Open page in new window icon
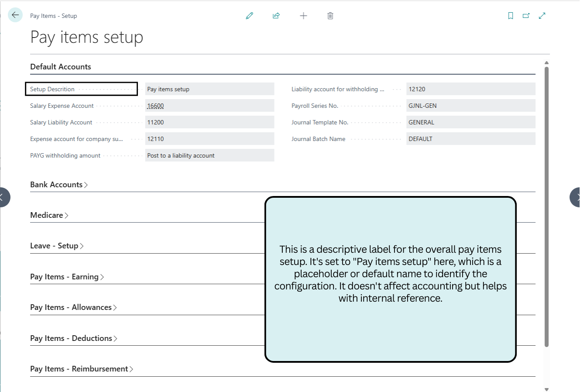 pos(526,16)
